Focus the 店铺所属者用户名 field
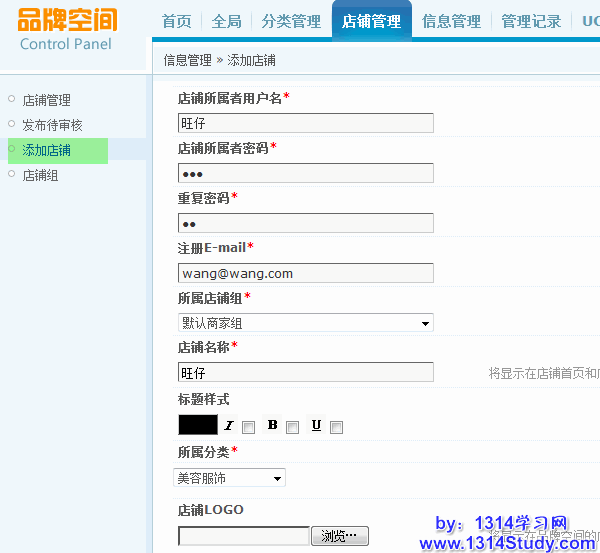This screenshot has width=600, height=553. 305,123
